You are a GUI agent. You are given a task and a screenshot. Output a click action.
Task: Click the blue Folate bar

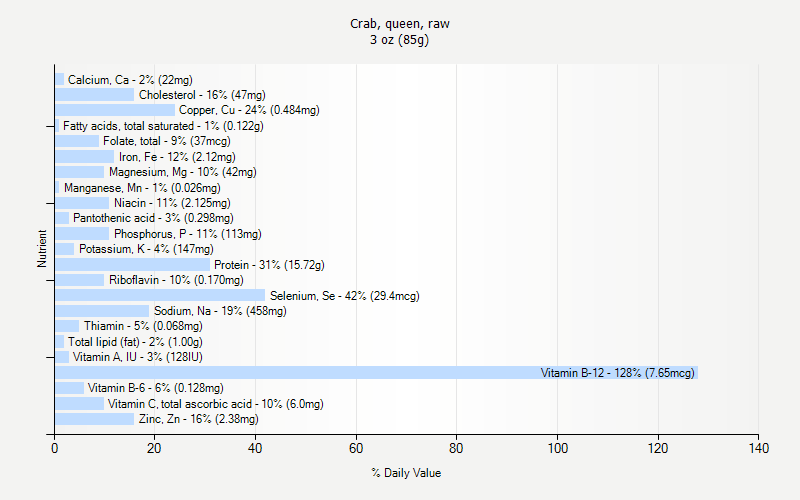coord(77,141)
